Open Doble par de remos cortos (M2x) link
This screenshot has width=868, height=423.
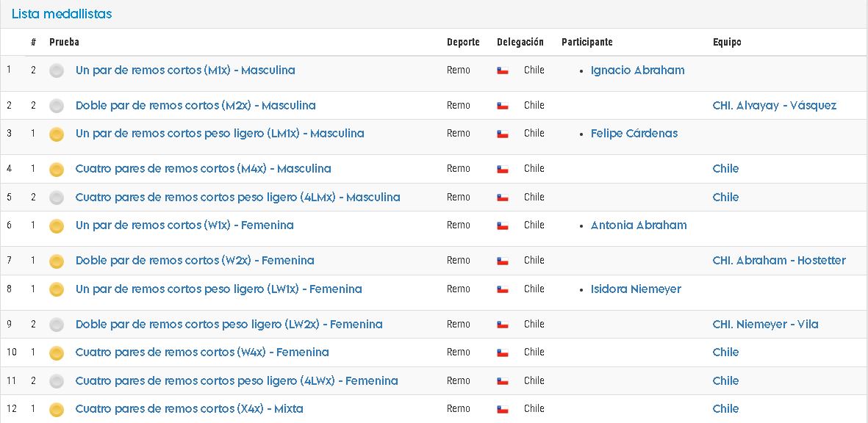[x=196, y=105]
